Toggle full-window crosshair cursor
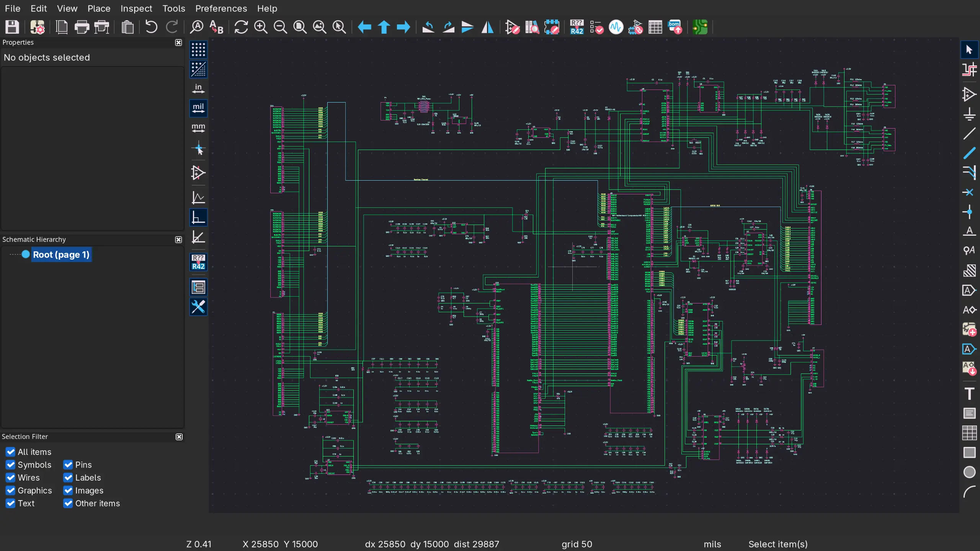This screenshot has width=980, height=551. tap(198, 148)
